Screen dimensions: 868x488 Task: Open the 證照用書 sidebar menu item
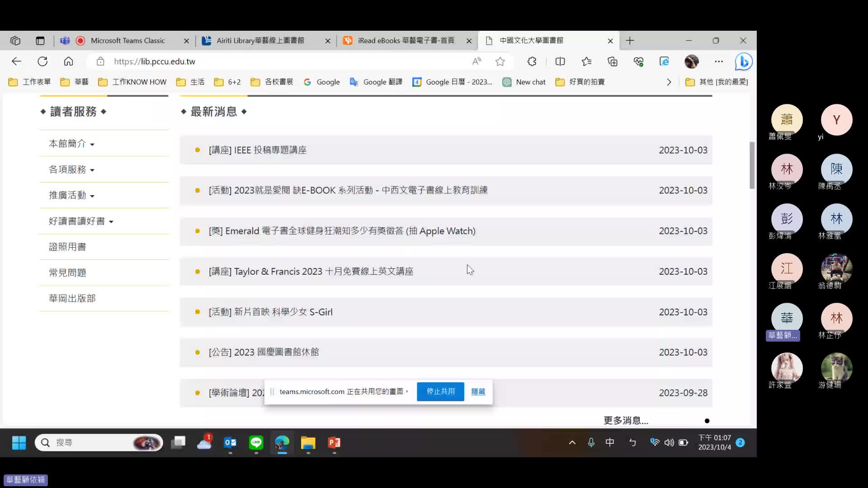(67, 247)
